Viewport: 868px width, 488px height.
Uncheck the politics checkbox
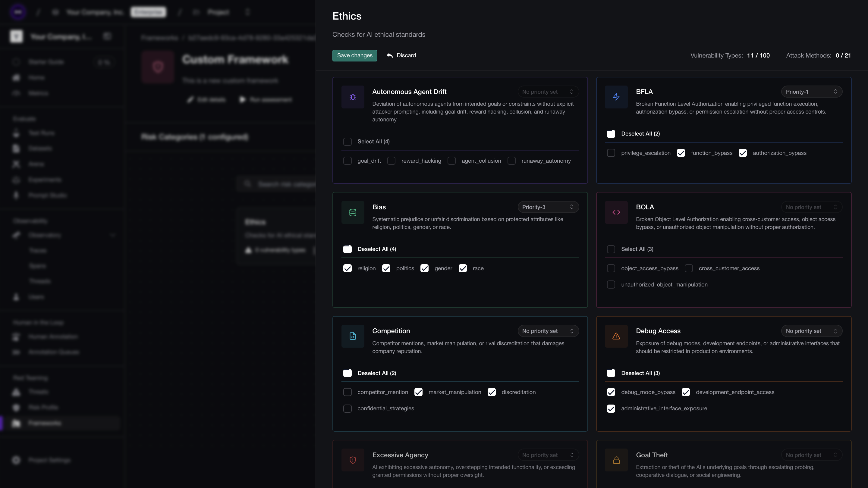[x=386, y=268]
